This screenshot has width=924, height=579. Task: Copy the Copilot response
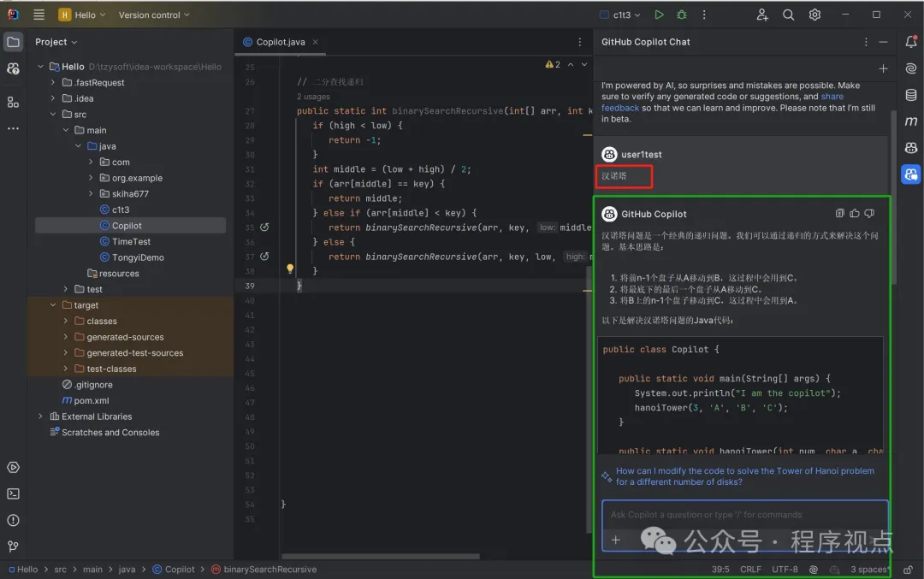coord(840,213)
